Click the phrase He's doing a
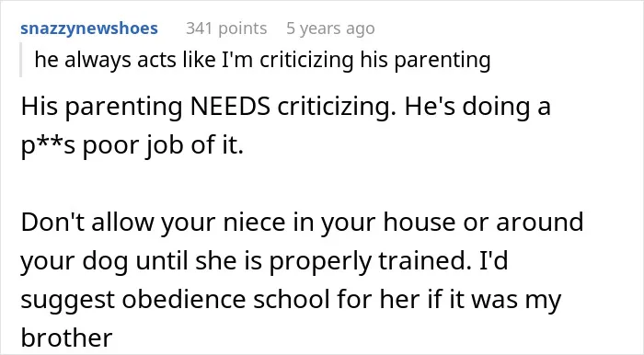644x355 pixels. (477, 107)
